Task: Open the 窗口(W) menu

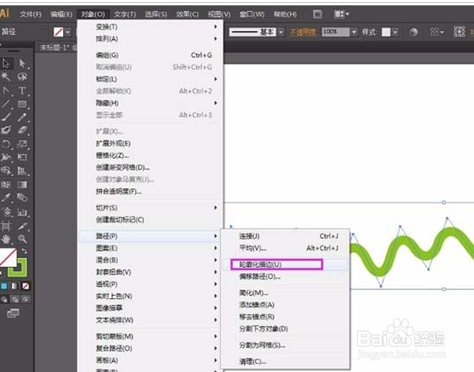Action: click(252, 14)
